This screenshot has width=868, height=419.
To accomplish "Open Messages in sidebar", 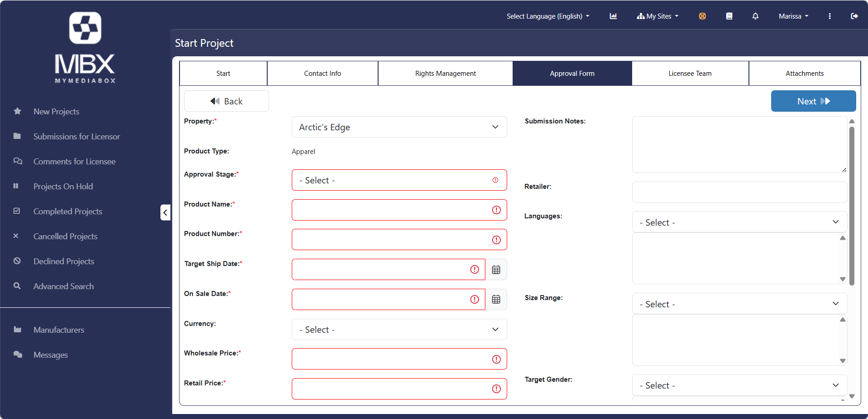I will 51,355.
